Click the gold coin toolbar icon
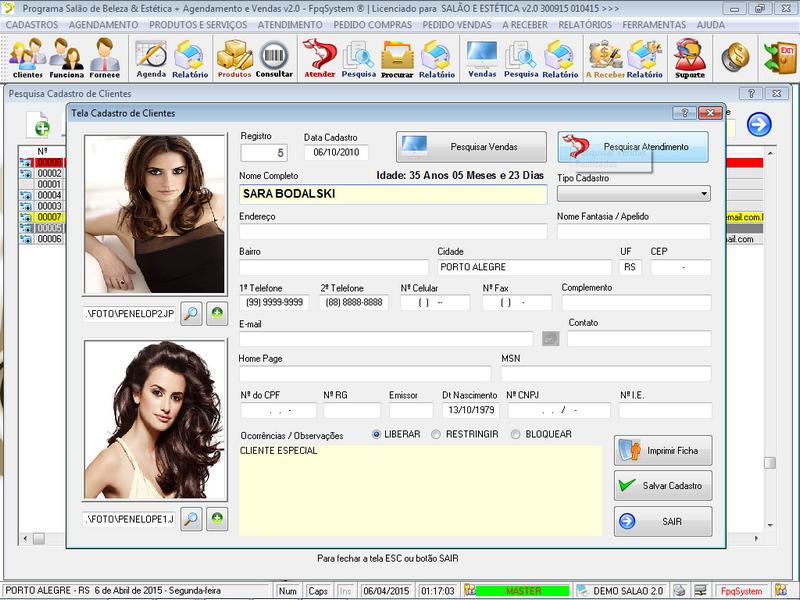The width and height of the screenshot is (800, 600). 735,57
